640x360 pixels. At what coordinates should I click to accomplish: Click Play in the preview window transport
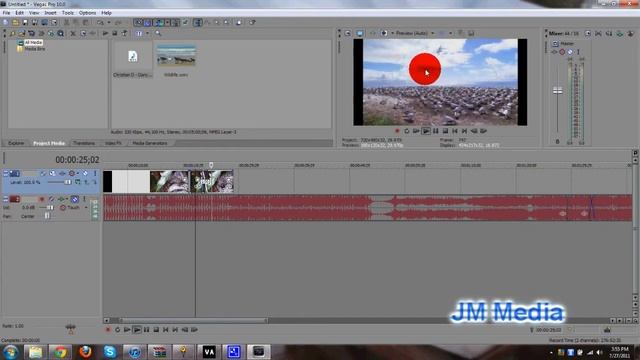coord(426,131)
